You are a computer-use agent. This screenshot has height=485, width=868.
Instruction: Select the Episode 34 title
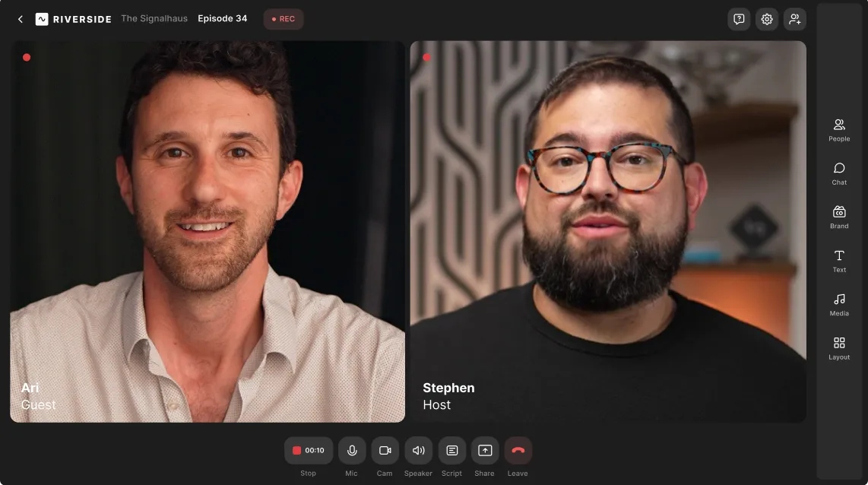coord(222,18)
